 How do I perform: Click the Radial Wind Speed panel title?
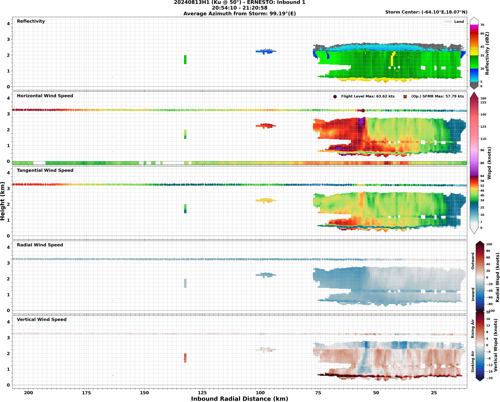pos(40,245)
